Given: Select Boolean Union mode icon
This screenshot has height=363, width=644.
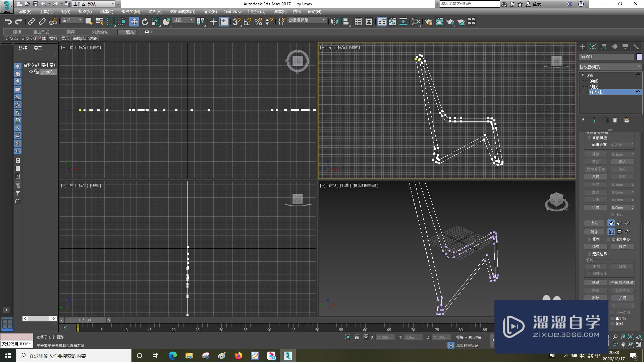Looking at the screenshot, I should click(611, 223).
